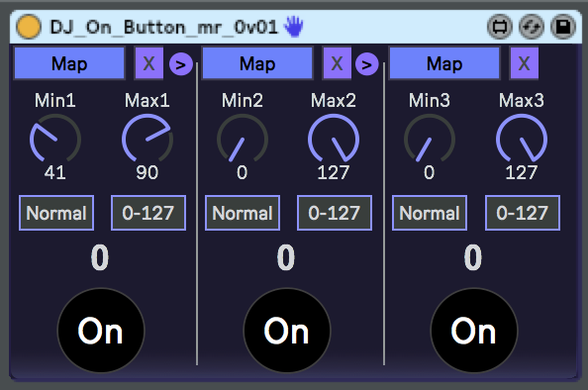This screenshot has width=588, height=390.
Task: Open the device hot-swap presets icon
Action: coord(500,27)
